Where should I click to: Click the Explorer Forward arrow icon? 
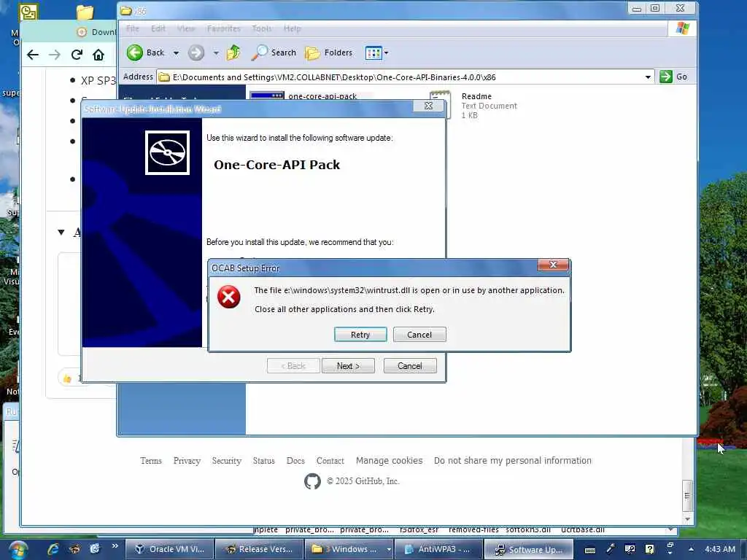[196, 52]
